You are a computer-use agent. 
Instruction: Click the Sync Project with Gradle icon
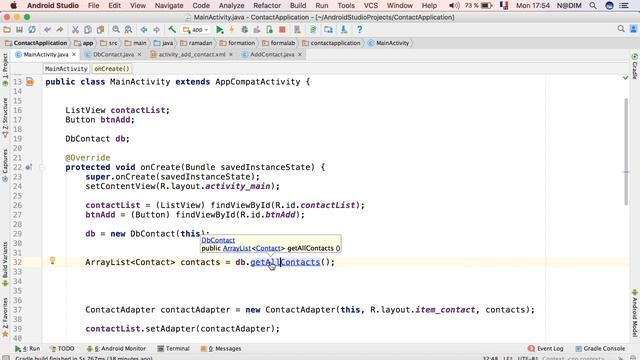313,29
